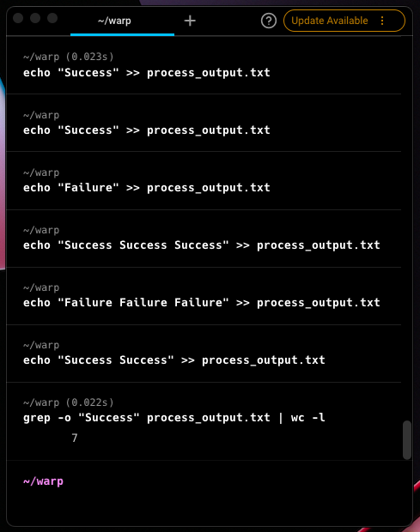Select the first echo "Success" command block
This screenshot has height=532, width=420.
(x=204, y=65)
